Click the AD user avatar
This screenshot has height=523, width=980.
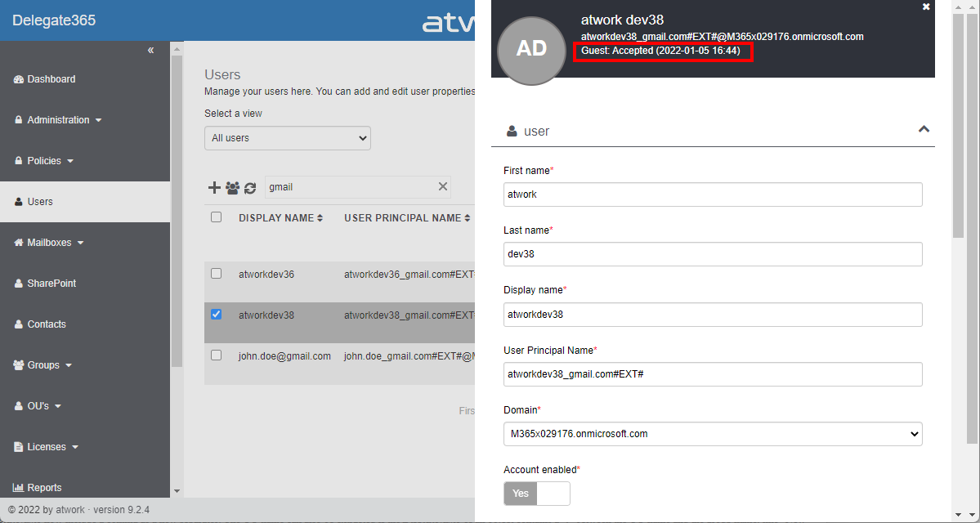coord(531,49)
